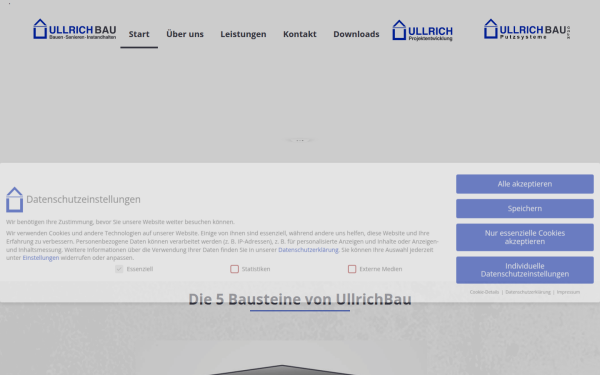Open the Impressum footer link
600x375 pixels.
point(568,292)
